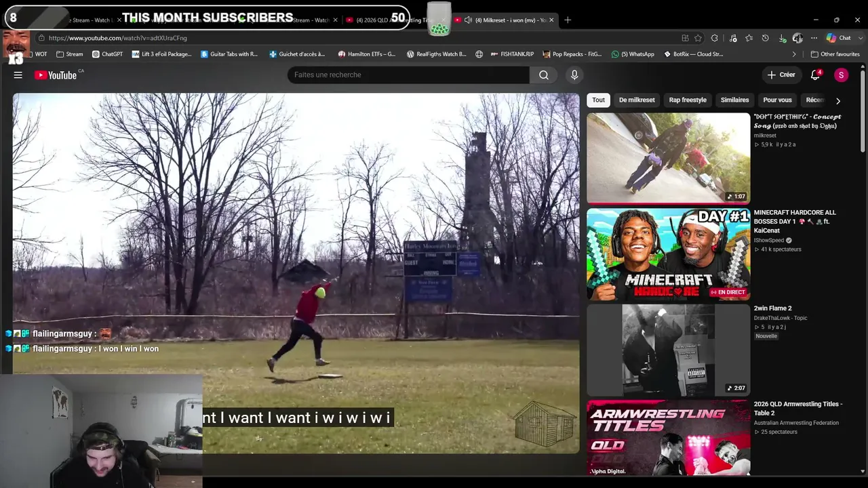Viewport: 868px width, 488px height.
Task: Switch to the Milkreset i won tab
Action: tap(505, 20)
